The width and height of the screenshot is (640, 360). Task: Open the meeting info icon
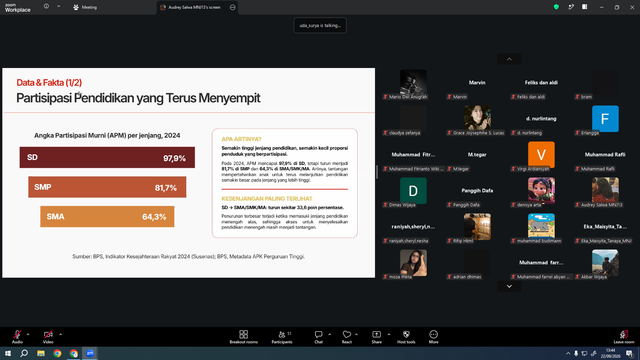tap(46, 7)
